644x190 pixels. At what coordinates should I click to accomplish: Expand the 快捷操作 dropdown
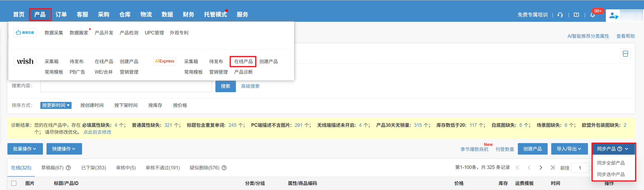pos(64,149)
